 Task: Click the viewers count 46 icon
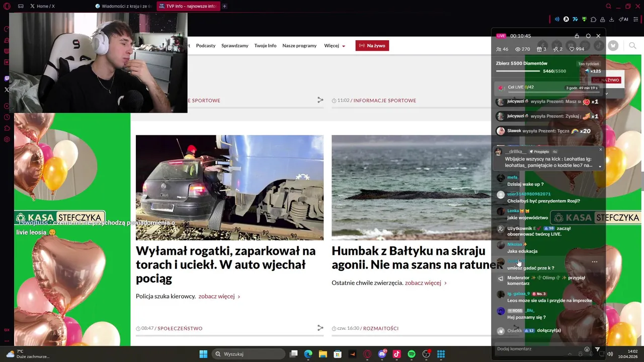502,49
